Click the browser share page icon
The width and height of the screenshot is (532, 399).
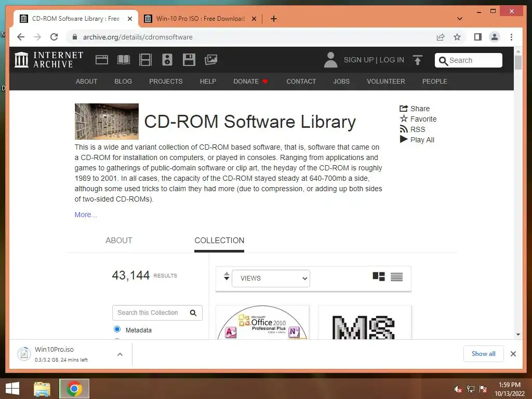[x=441, y=37]
